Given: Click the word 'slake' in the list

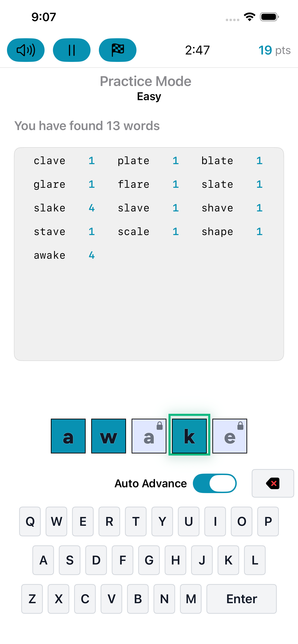Looking at the screenshot, I should point(49,208).
